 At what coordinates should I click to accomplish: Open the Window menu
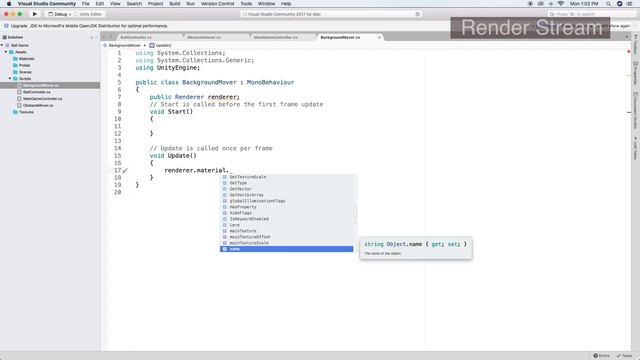coord(267,4)
